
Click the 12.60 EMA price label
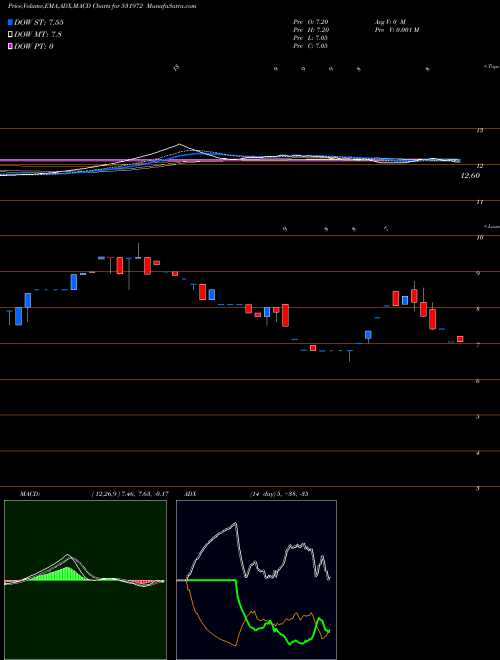point(470,176)
